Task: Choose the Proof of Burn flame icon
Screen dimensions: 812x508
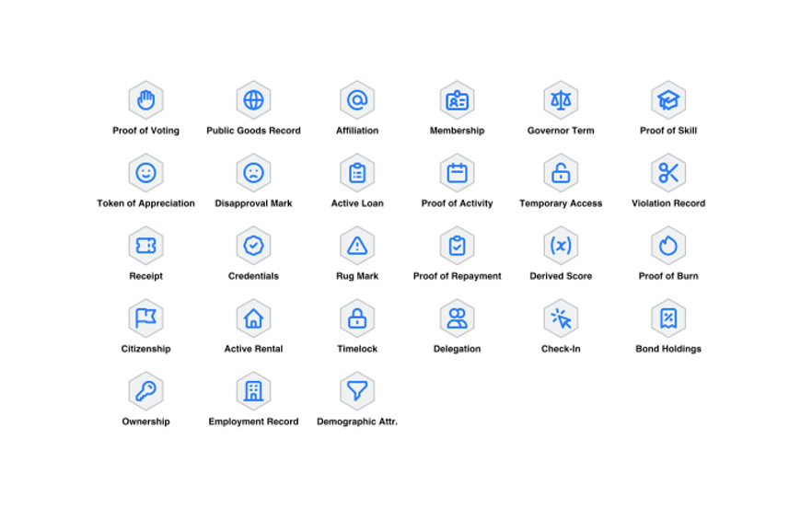Action: (668, 245)
